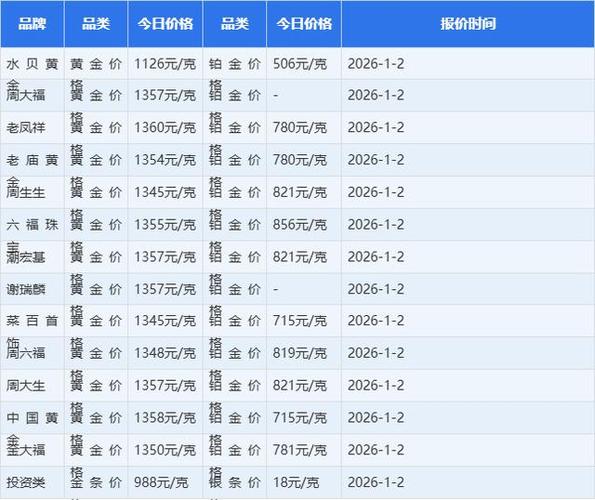Click the 品牌 column header
The image size is (595, 500).
32,24
